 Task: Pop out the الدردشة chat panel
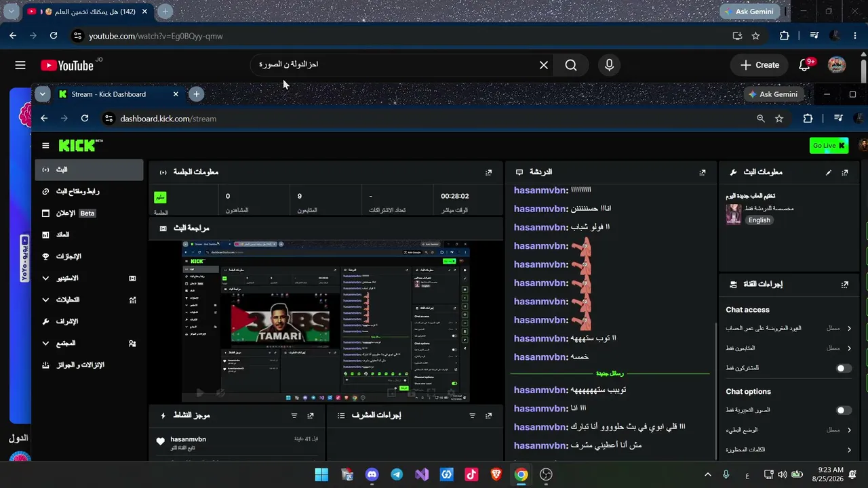(x=703, y=172)
